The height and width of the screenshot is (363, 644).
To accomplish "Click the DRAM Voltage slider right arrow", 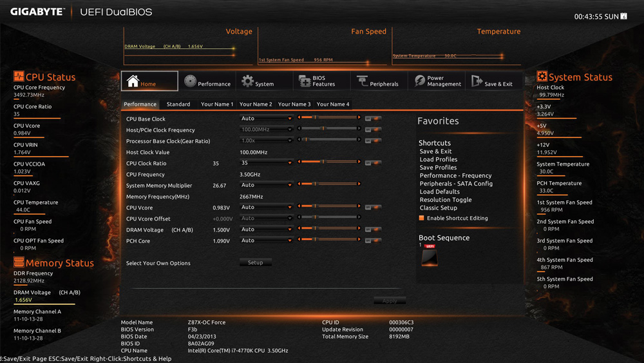I will [x=359, y=229].
